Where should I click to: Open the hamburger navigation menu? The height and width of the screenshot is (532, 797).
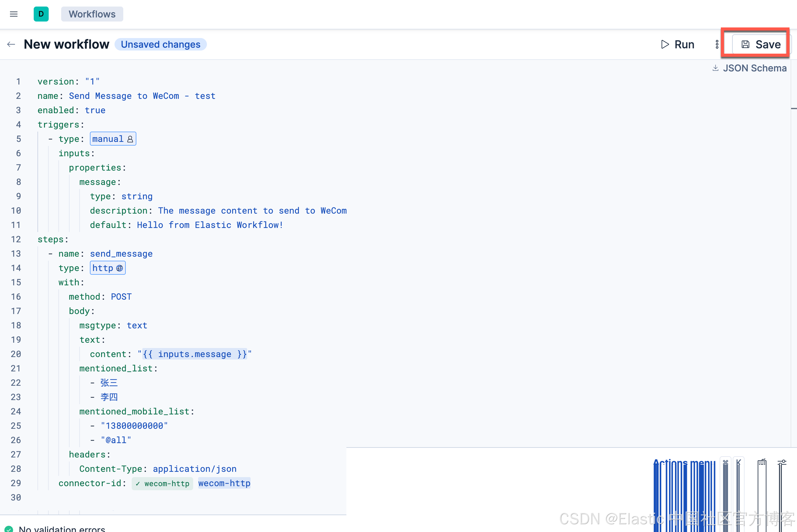coord(14,14)
